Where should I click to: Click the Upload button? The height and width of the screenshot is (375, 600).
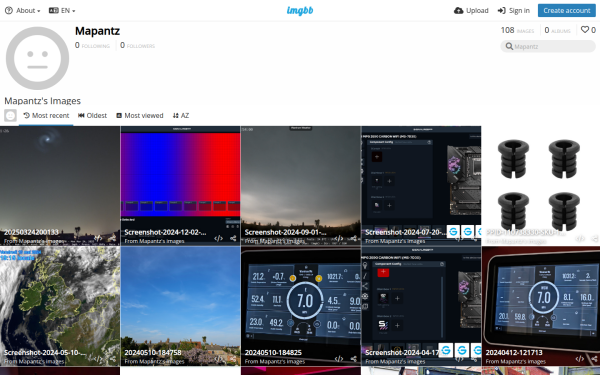[471, 11]
